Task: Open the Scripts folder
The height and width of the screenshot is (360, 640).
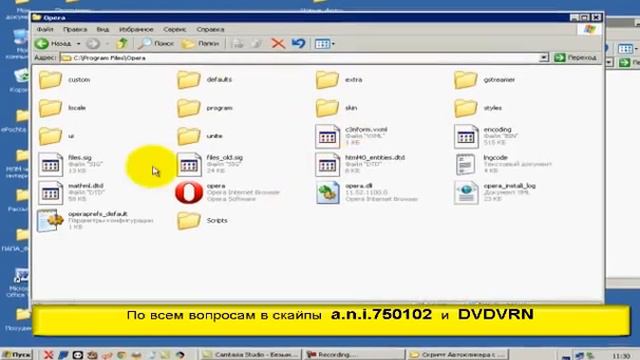Action: (x=189, y=221)
